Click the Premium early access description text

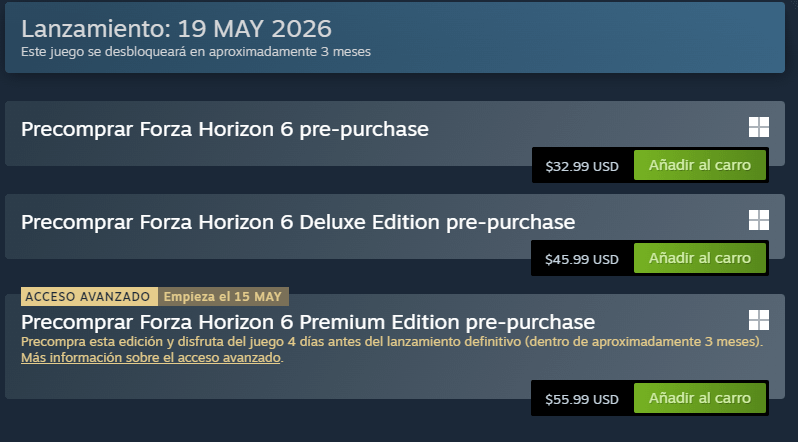390,342
